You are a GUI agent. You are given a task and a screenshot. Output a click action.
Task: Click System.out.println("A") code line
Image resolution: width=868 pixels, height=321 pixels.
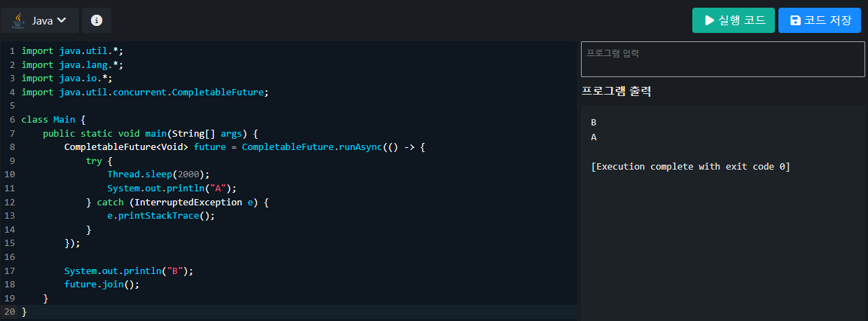click(172, 188)
